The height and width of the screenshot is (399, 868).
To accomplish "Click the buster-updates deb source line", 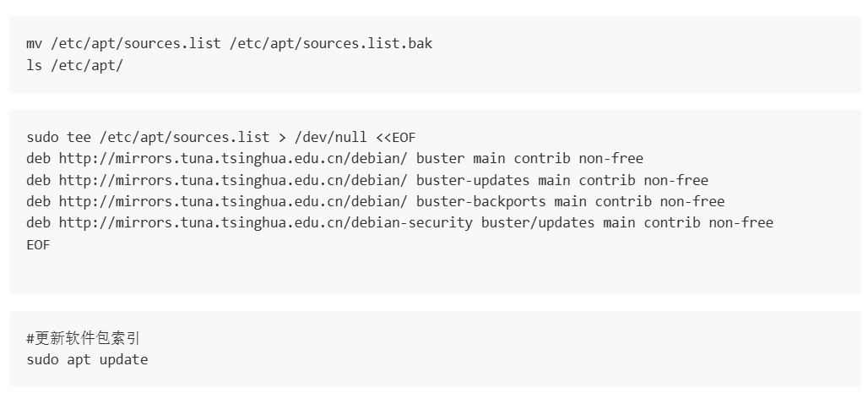I will 367,180.
